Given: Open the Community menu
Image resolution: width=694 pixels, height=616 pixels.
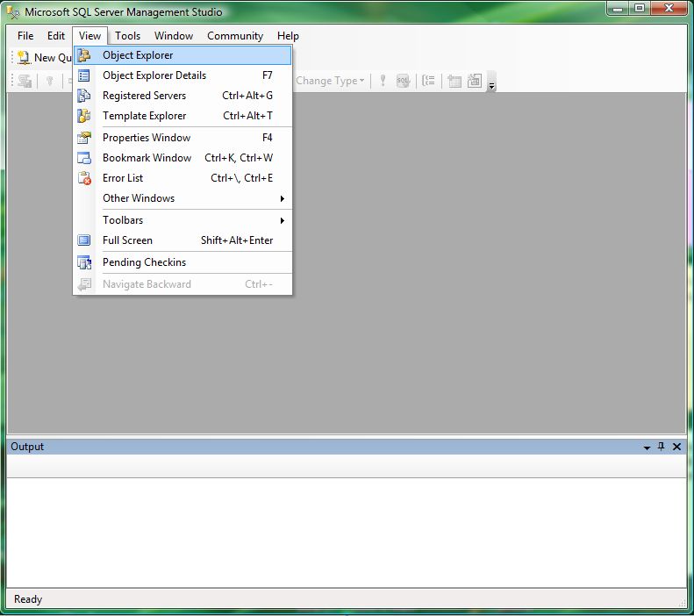Looking at the screenshot, I should (235, 36).
